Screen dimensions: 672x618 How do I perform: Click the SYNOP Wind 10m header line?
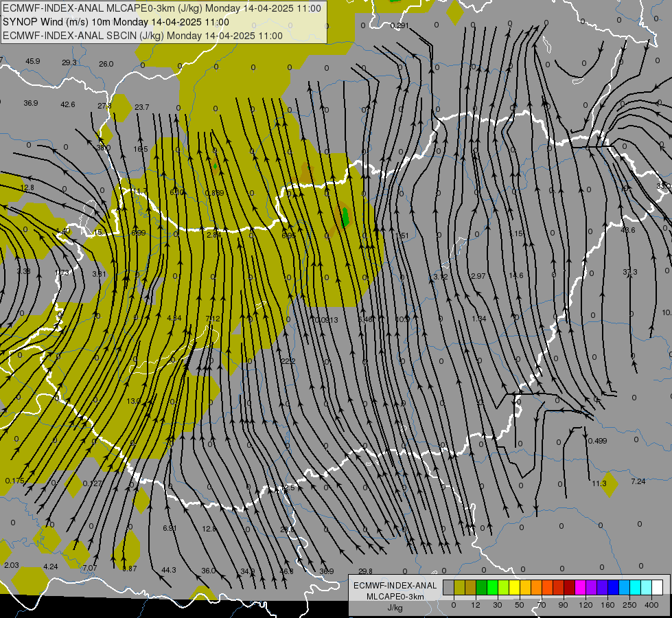[116, 22]
